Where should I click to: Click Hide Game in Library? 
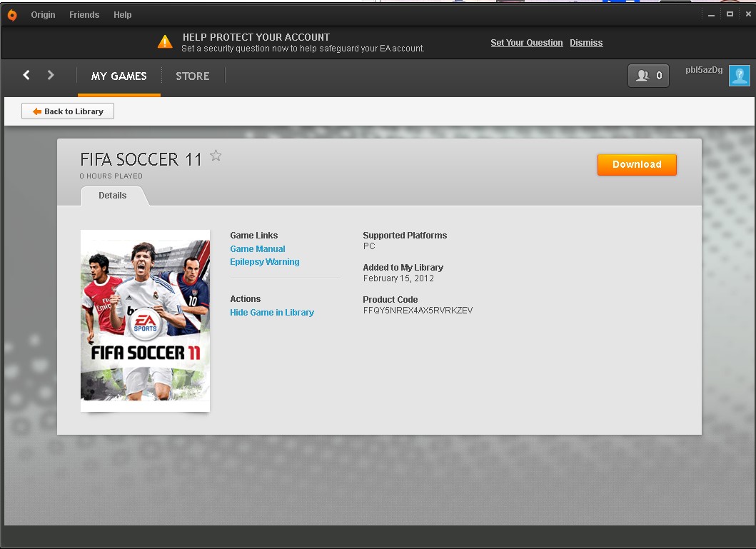272,312
